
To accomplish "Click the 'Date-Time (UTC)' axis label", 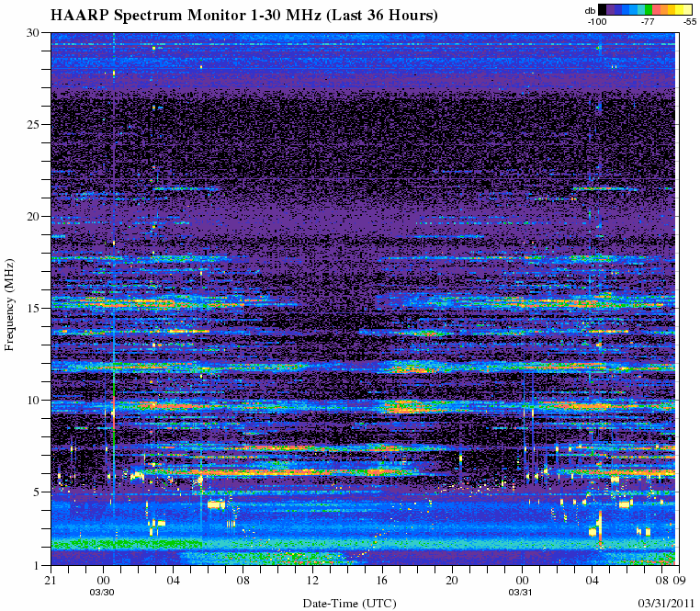I will (x=350, y=604).
